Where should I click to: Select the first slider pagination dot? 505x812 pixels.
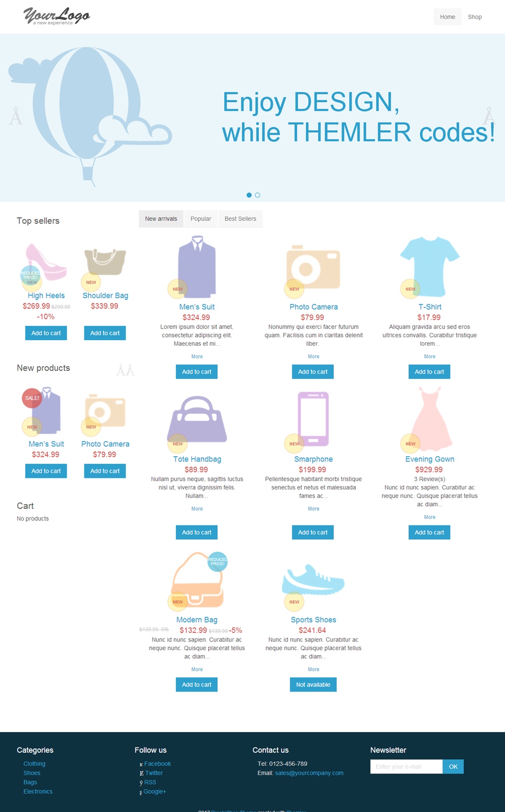coord(249,195)
